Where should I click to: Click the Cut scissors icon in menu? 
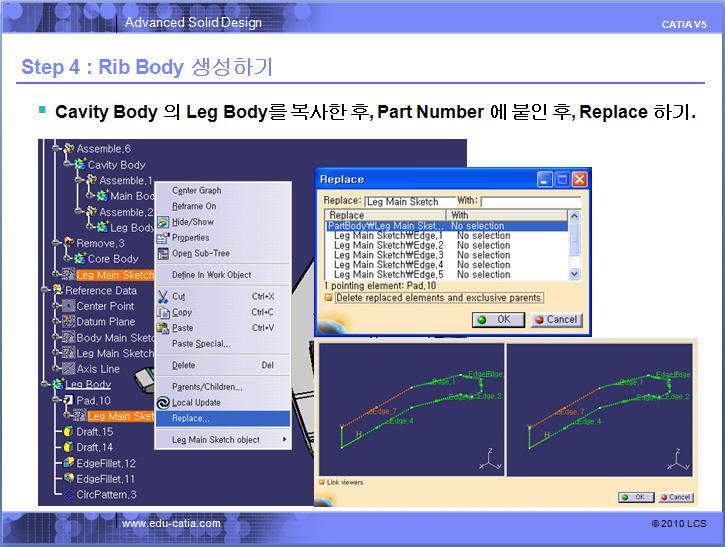pos(163,296)
